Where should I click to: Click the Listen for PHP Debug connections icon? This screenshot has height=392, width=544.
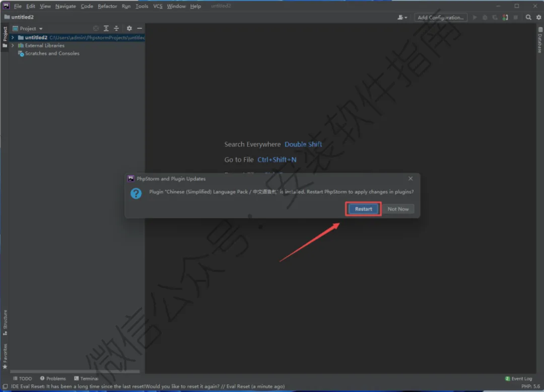[505, 17]
